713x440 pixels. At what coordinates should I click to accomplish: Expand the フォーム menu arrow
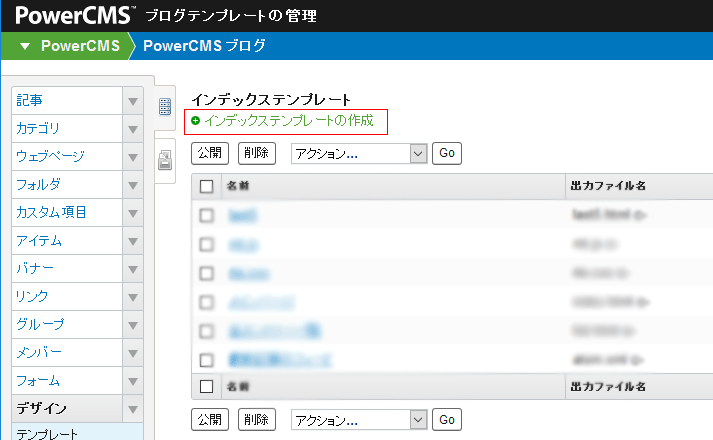pos(133,381)
